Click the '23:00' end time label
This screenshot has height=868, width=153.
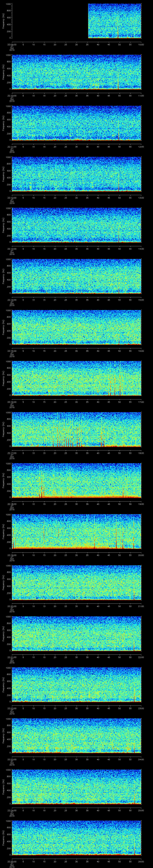[x=141, y=708]
